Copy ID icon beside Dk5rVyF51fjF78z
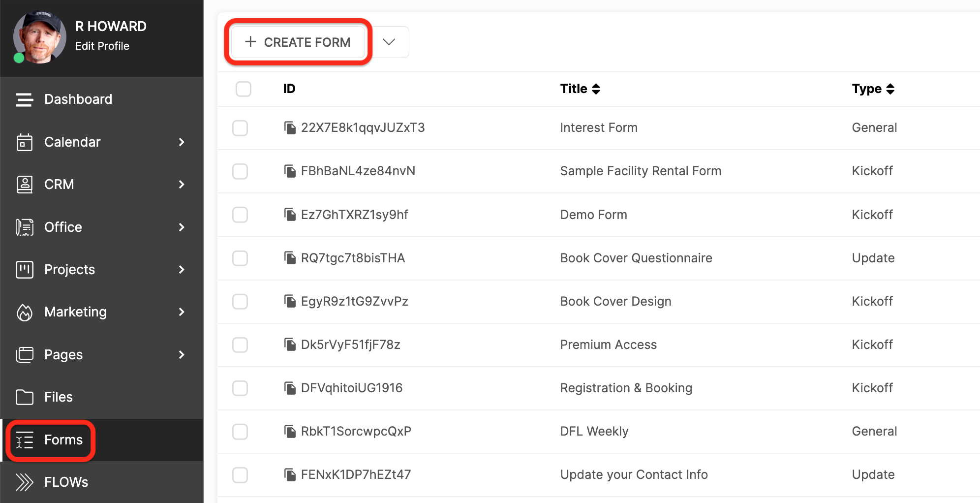 290,344
